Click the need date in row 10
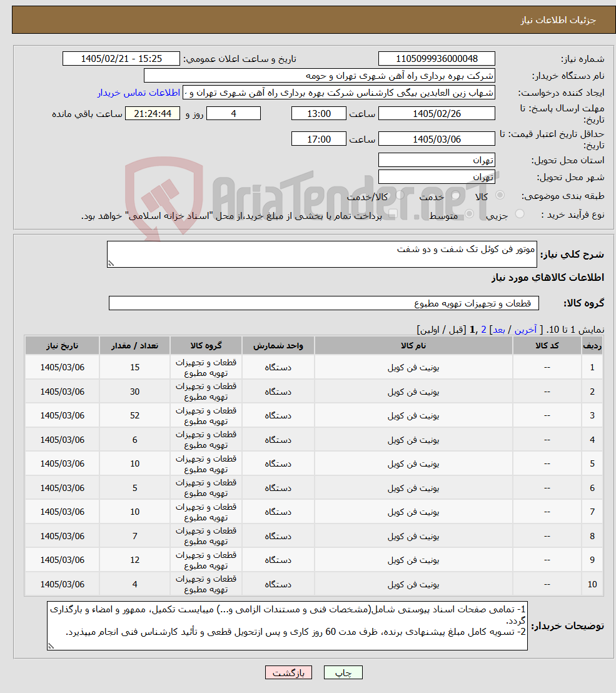 63,584
